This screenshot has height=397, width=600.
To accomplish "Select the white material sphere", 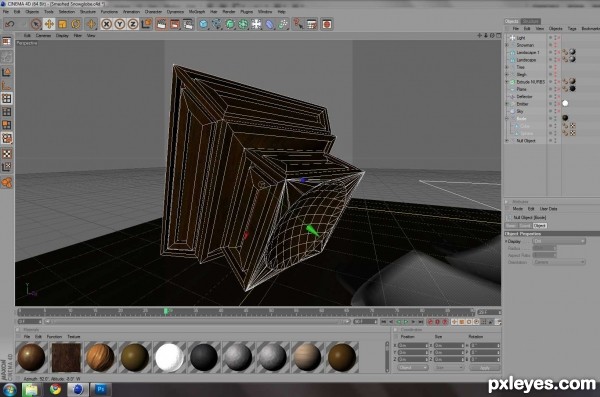I will click(x=169, y=357).
